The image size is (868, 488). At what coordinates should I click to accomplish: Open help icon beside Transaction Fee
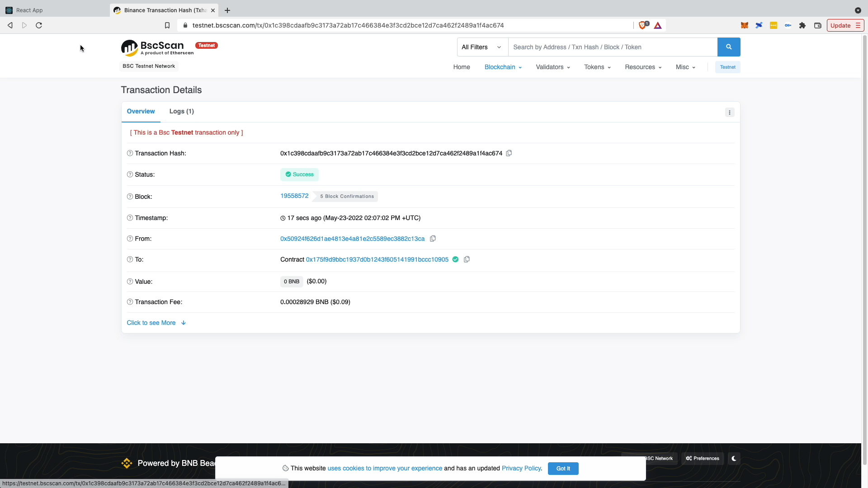coord(130,302)
